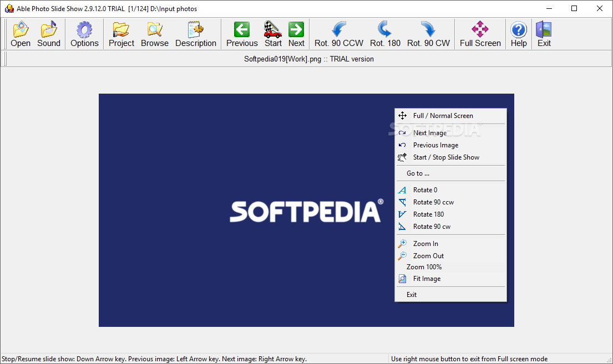Maximize the application window

574,9
